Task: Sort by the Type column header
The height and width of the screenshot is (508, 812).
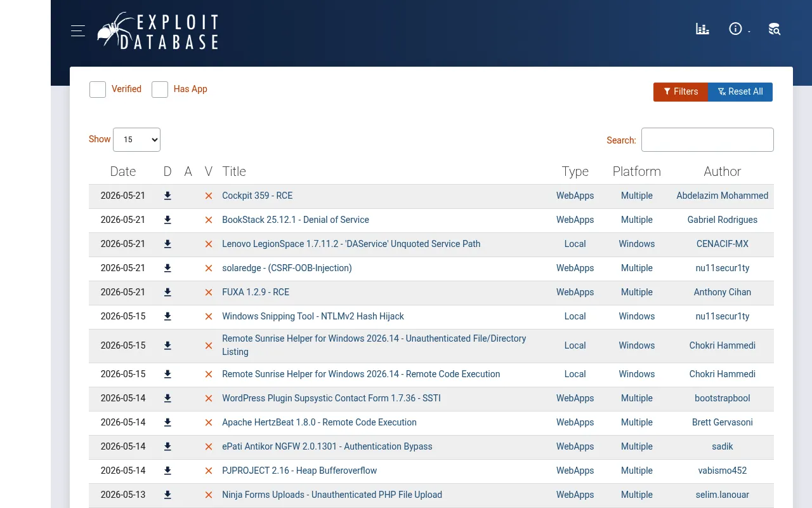Action: click(x=575, y=171)
